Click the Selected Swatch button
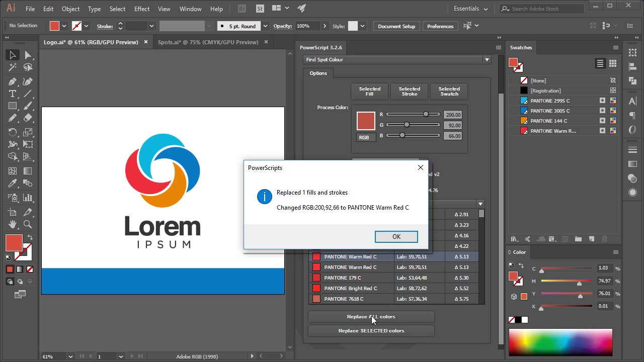This screenshot has width=644, height=362. [449, 91]
